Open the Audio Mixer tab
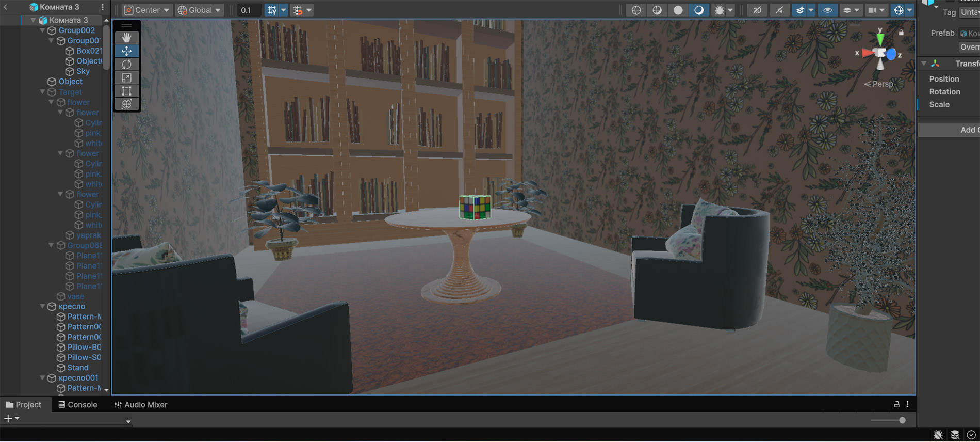This screenshot has height=442, width=980. coord(141,405)
